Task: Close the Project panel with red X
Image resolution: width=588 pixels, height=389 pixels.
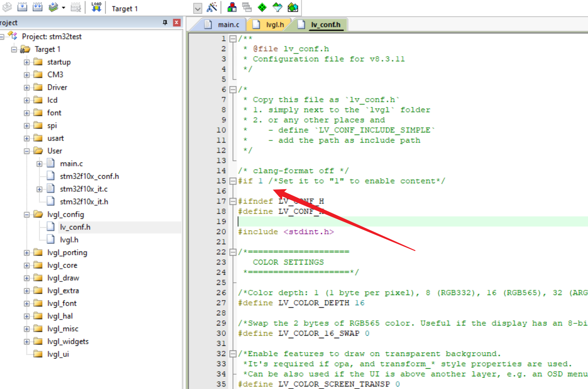Action: (x=177, y=23)
